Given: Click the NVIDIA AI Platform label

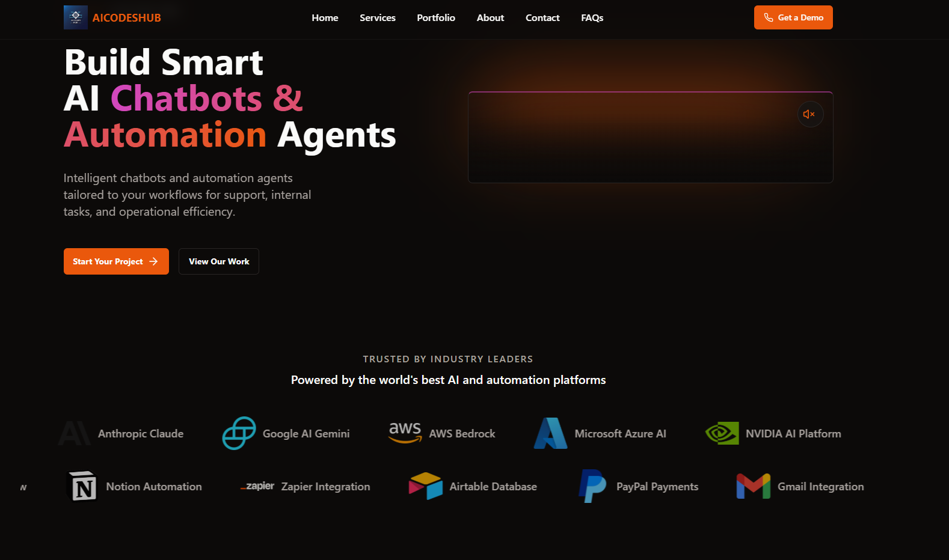Looking at the screenshot, I should 793,434.
